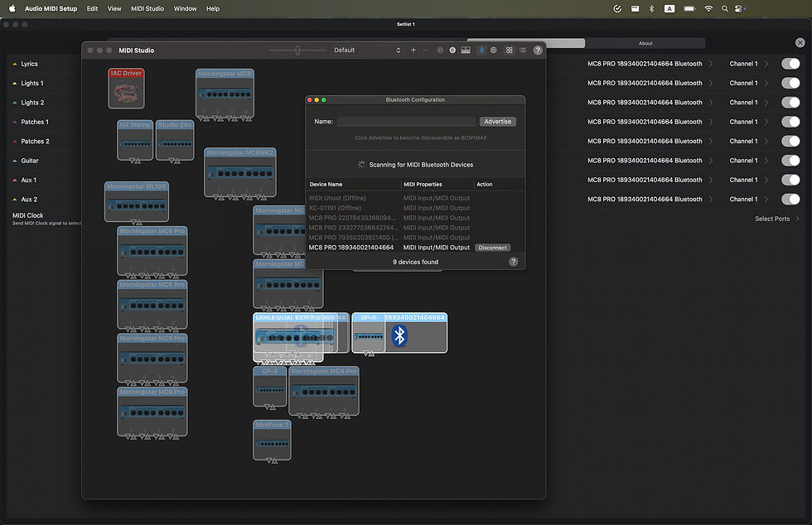Image resolution: width=812 pixels, height=525 pixels.
Task: Open the Default configuration dropdown
Action: click(366, 51)
